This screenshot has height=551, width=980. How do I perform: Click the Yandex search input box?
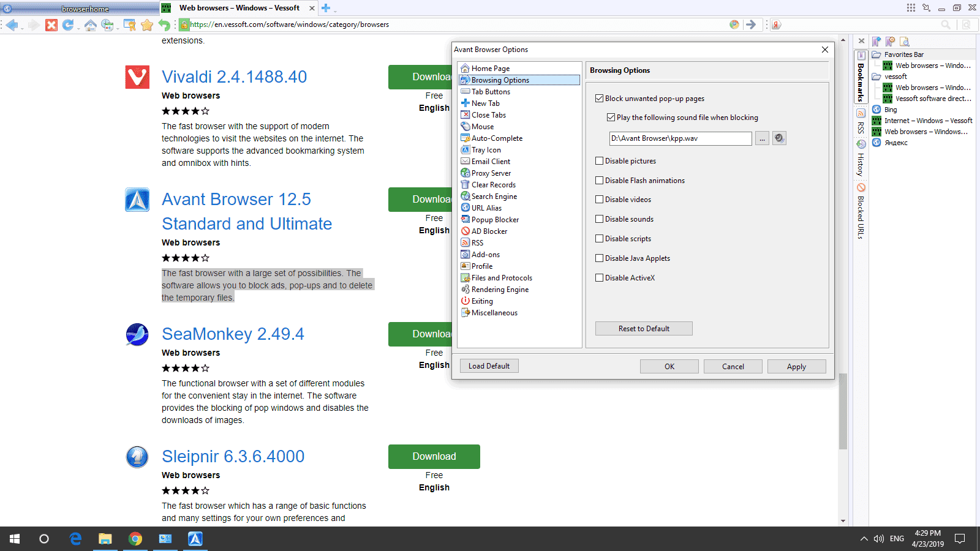(x=861, y=24)
